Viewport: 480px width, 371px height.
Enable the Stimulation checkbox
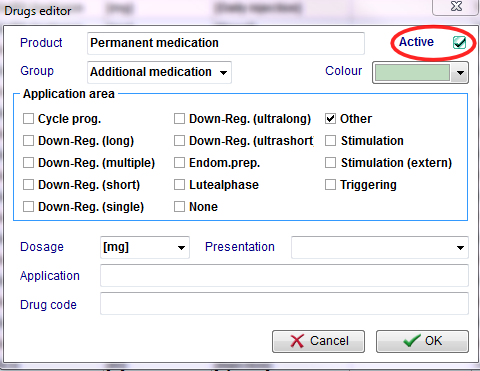[330, 141]
